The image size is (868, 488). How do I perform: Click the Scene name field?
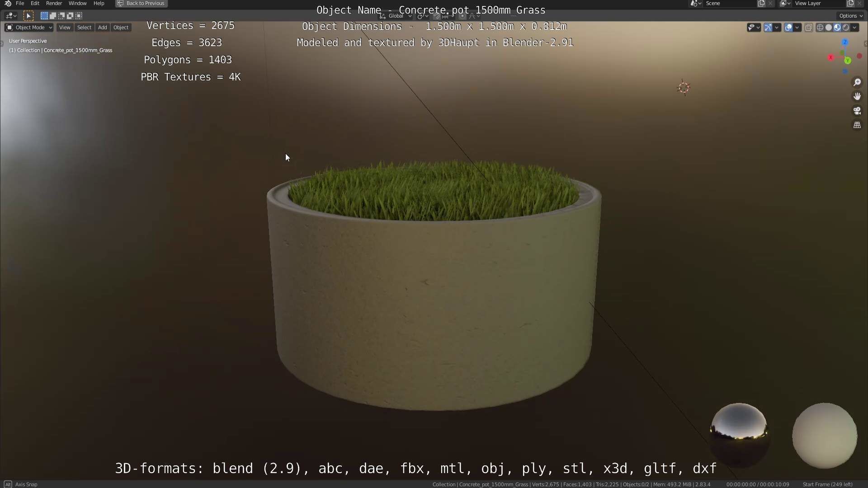pos(730,3)
